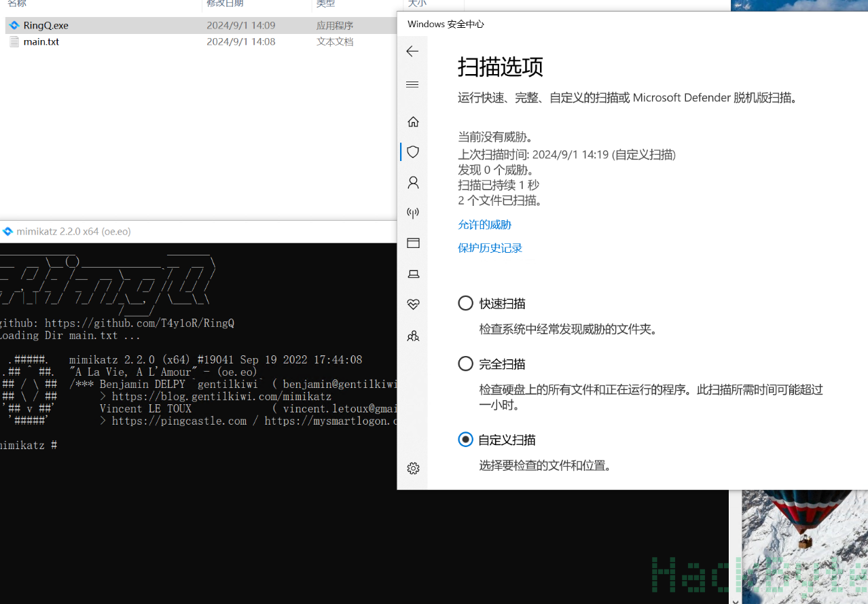Click the scrollbar down arrow at the window bottom
The image size is (868, 604).
(736, 600)
